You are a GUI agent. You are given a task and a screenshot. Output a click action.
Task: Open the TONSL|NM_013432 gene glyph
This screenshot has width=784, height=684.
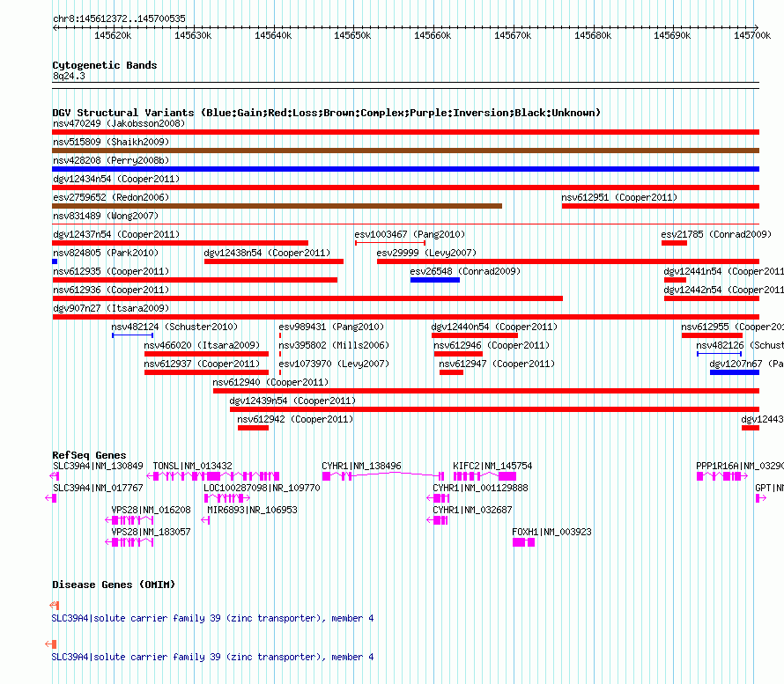coord(213,476)
